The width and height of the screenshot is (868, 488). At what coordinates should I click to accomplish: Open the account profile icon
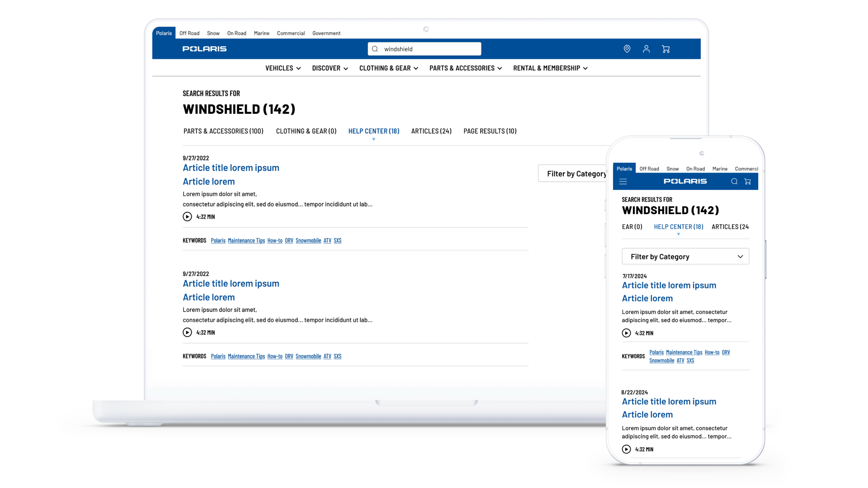(x=646, y=49)
